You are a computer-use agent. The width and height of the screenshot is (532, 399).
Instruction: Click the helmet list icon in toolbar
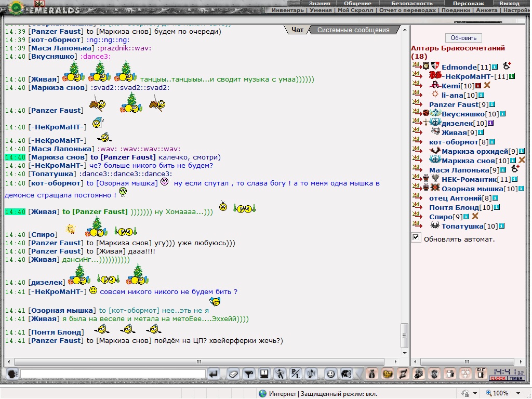tap(346, 374)
